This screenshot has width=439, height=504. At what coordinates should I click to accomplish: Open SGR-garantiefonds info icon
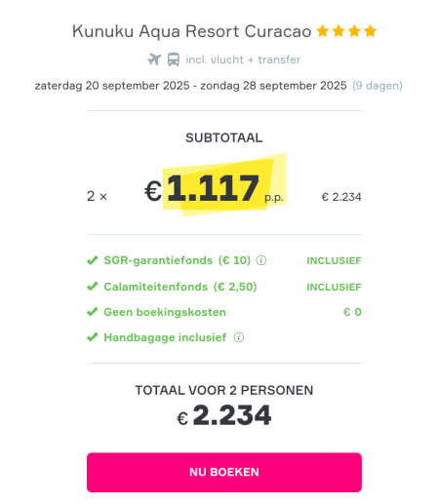pos(261,260)
